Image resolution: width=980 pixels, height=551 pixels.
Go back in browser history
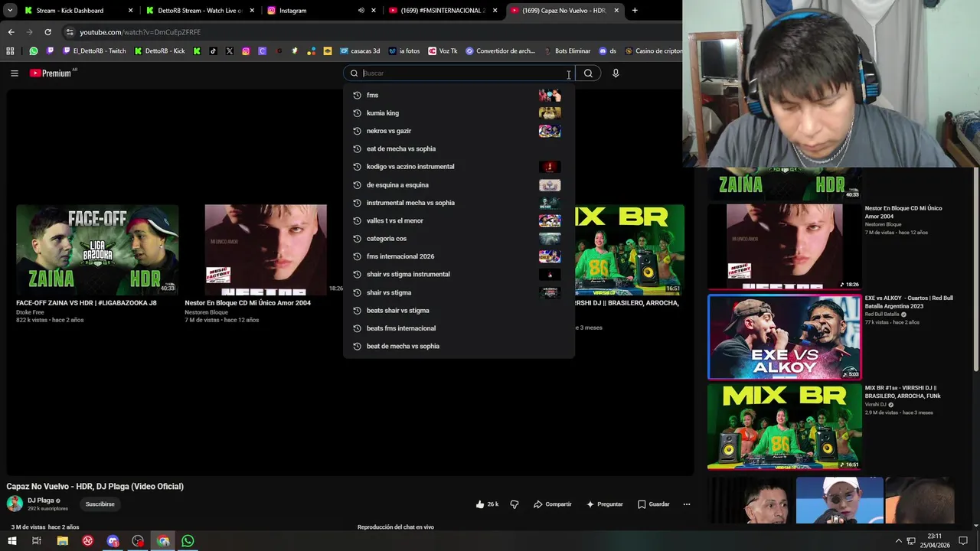pyautogui.click(x=11, y=32)
